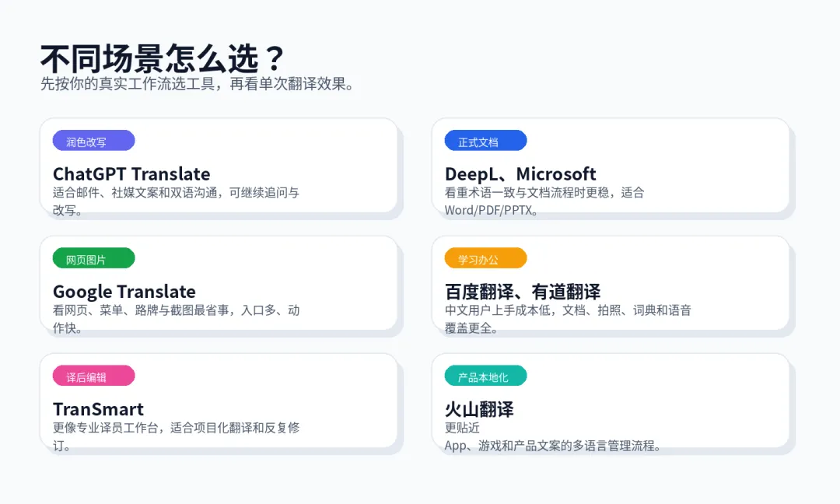The width and height of the screenshot is (840, 504).
Task: Click the description about App、游戏和产品文案
Action: tap(552, 446)
